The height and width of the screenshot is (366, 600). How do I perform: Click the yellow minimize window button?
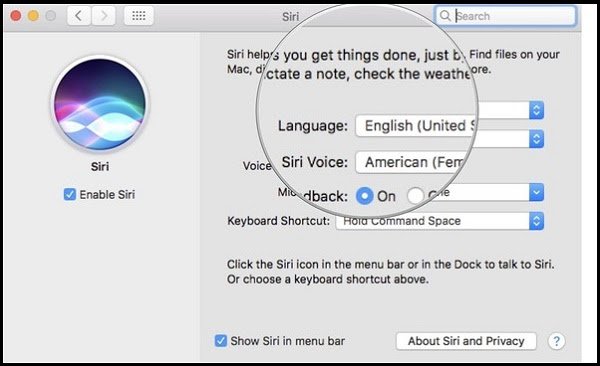[x=33, y=16]
